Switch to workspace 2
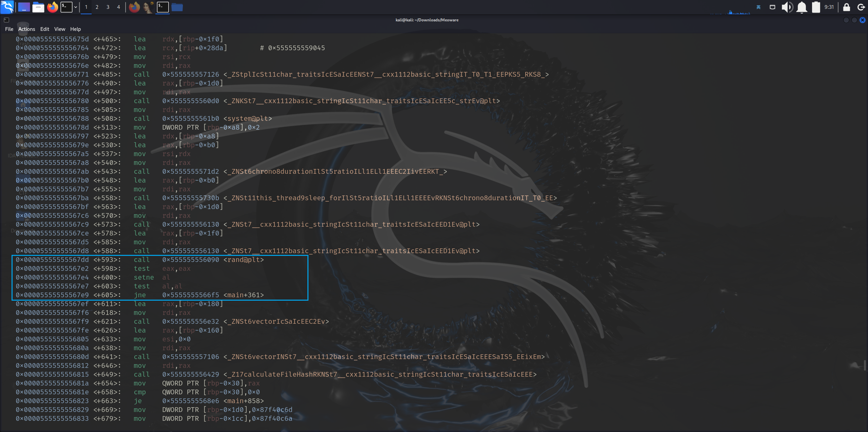868x432 pixels. pos(97,7)
